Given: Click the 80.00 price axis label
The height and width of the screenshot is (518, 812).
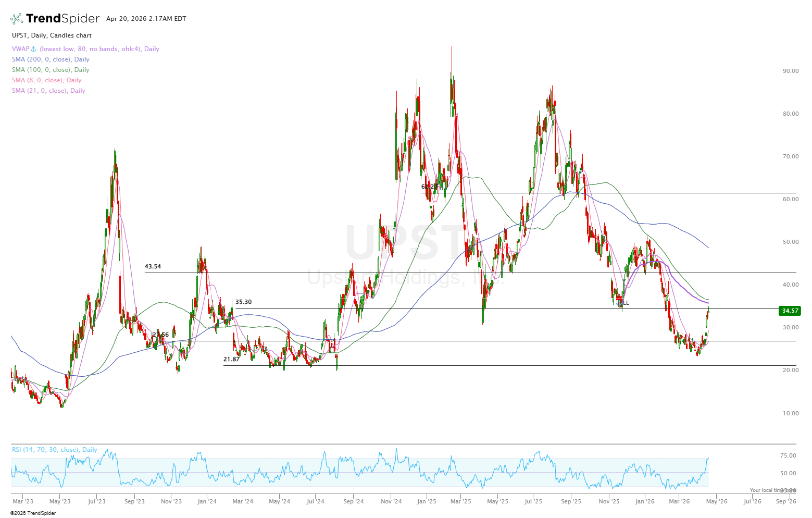Looking at the screenshot, I should pos(791,114).
